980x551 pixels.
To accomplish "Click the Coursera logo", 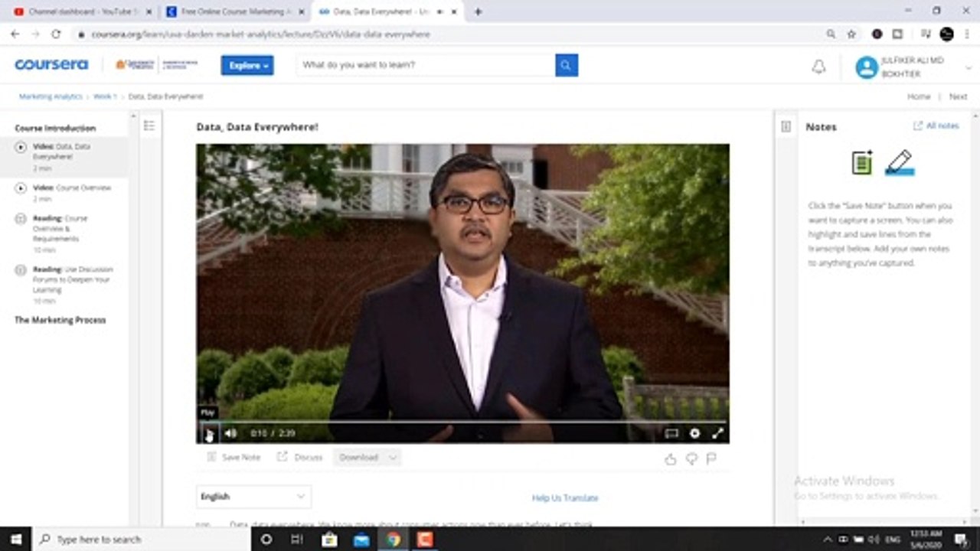I will pyautogui.click(x=51, y=65).
